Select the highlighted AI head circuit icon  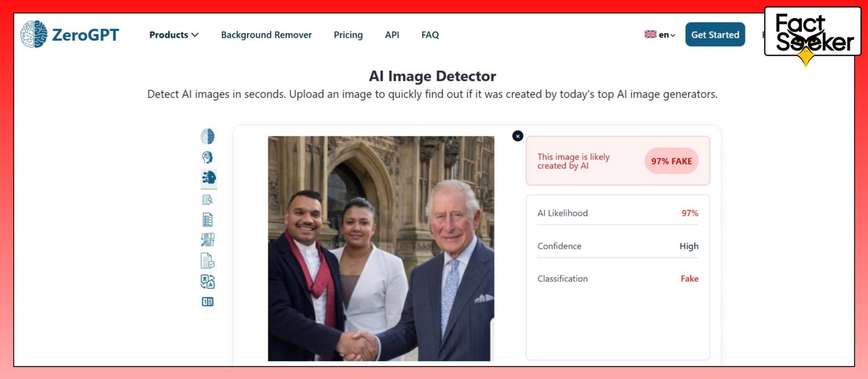click(x=208, y=178)
